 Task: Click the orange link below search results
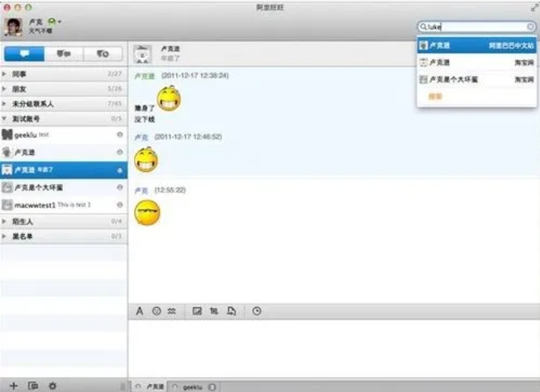(435, 96)
